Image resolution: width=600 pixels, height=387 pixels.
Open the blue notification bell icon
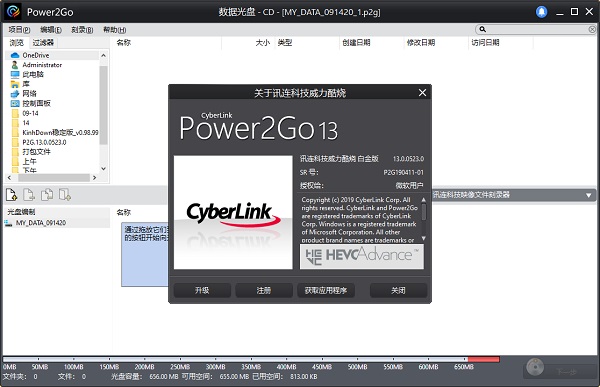click(x=541, y=12)
